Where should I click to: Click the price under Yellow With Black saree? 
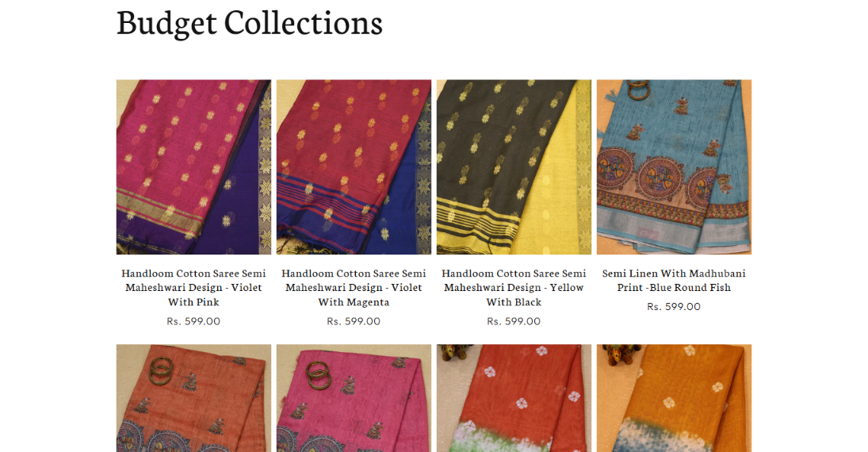pyautogui.click(x=514, y=321)
